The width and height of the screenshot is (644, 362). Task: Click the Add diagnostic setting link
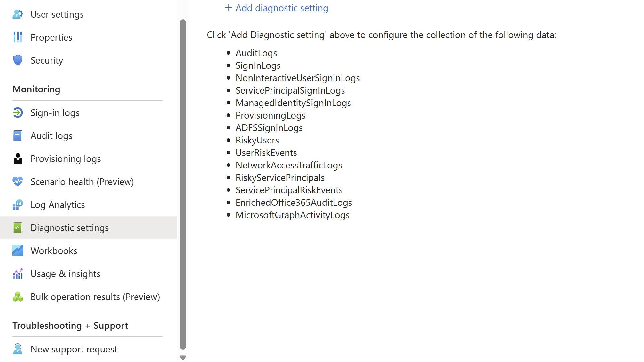coord(282,8)
